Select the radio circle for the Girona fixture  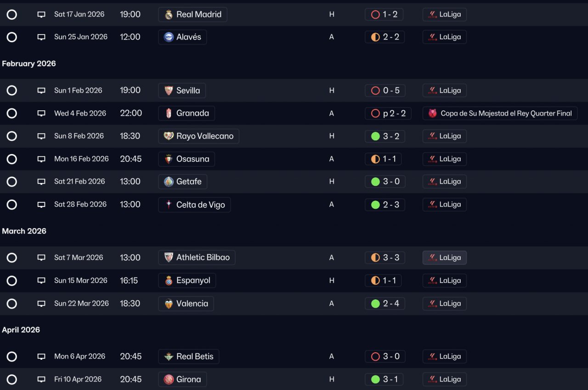tap(12, 379)
